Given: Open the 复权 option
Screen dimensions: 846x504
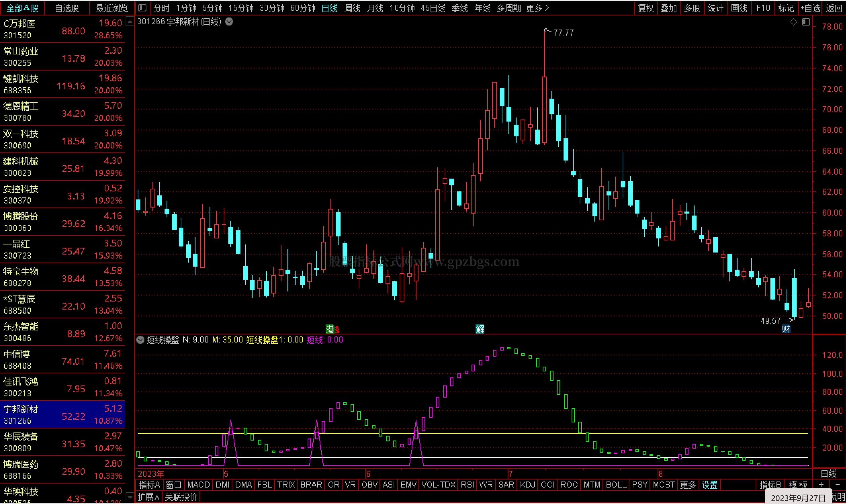Looking at the screenshot, I should (645, 8).
